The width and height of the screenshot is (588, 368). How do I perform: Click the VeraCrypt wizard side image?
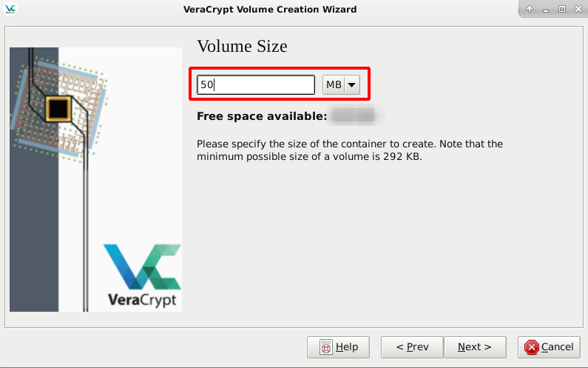pyautogui.click(x=95, y=179)
